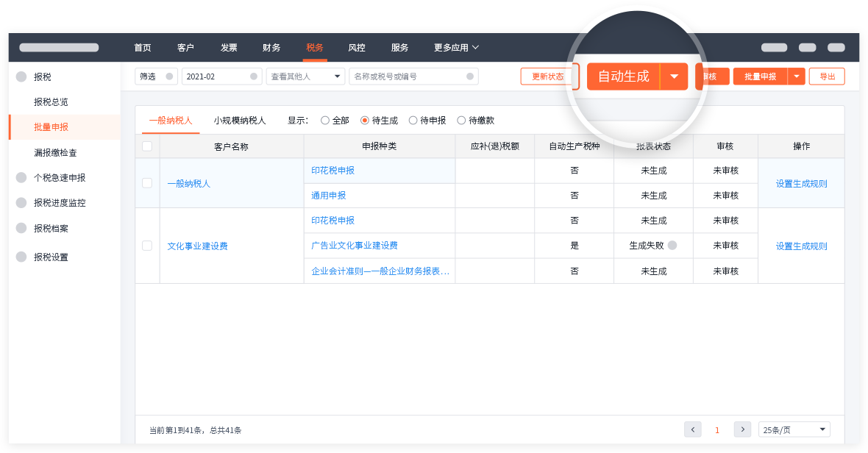Screen dimensions: 868x453
Task: Tick the select-all checkbox in the table header
Action: (x=147, y=146)
